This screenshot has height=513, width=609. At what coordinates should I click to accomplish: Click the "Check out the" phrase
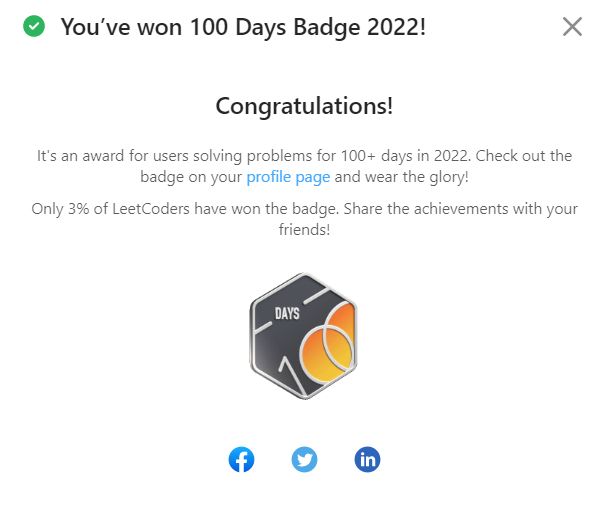click(x=524, y=156)
